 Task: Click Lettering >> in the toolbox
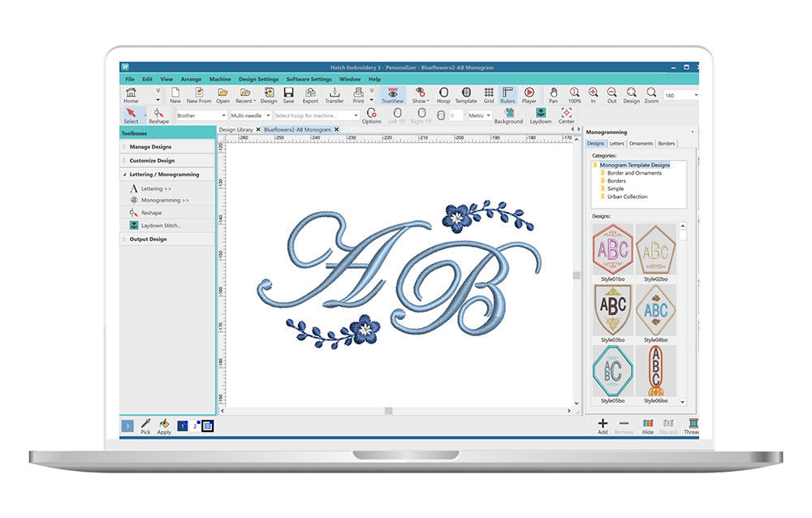[x=157, y=188]
